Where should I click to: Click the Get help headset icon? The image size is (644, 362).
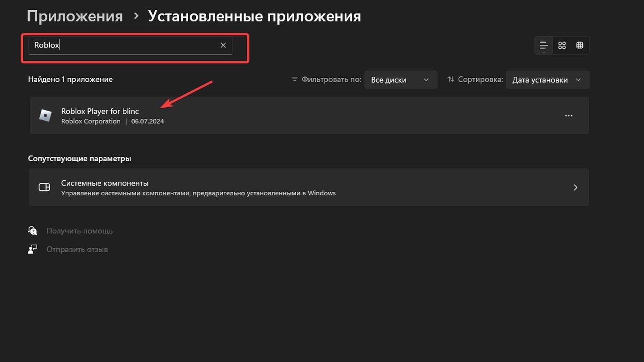[x=33, y=231]
